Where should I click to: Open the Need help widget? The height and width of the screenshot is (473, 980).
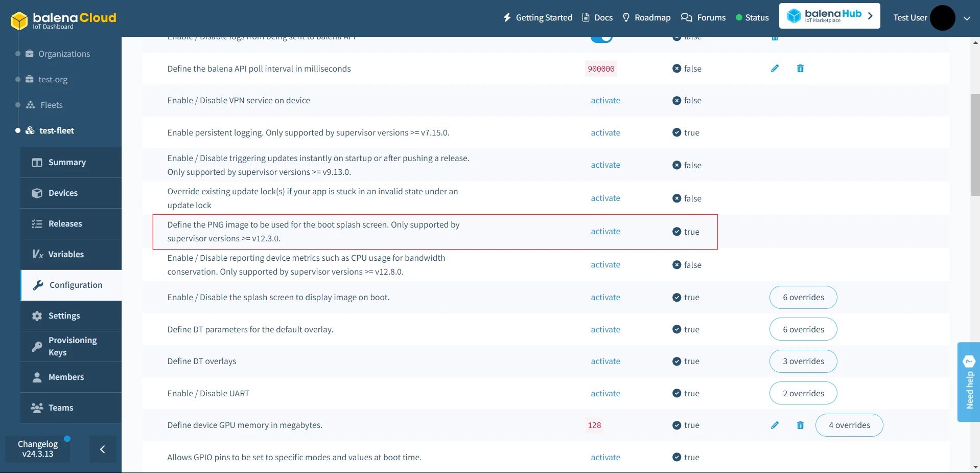coord(969,382)
